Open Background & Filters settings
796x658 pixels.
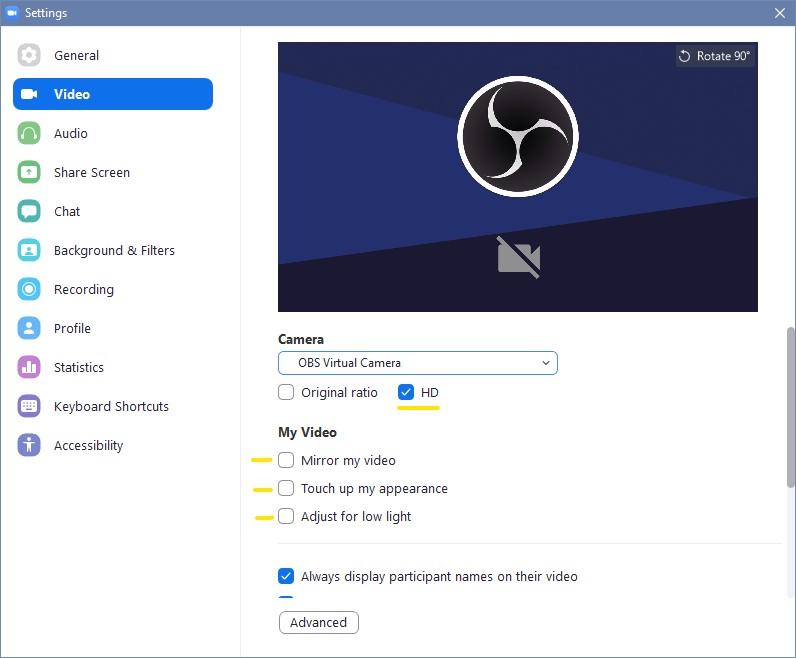[113, 250]
